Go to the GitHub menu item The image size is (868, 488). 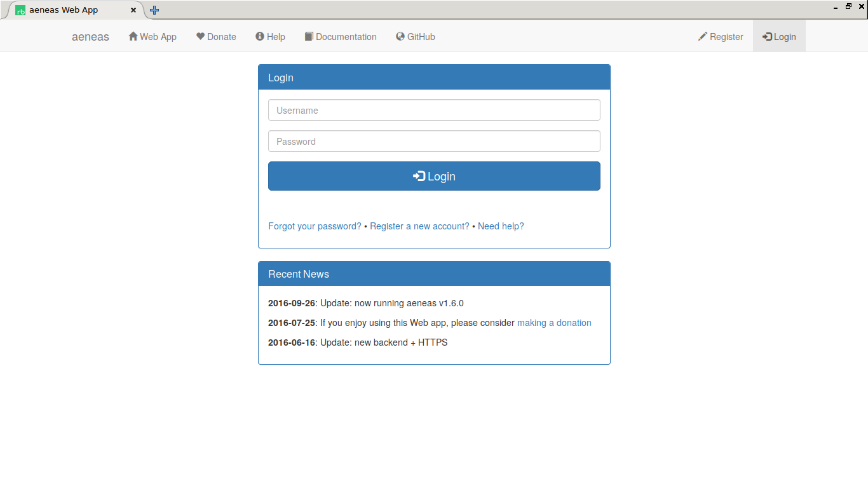click(421, 37)
